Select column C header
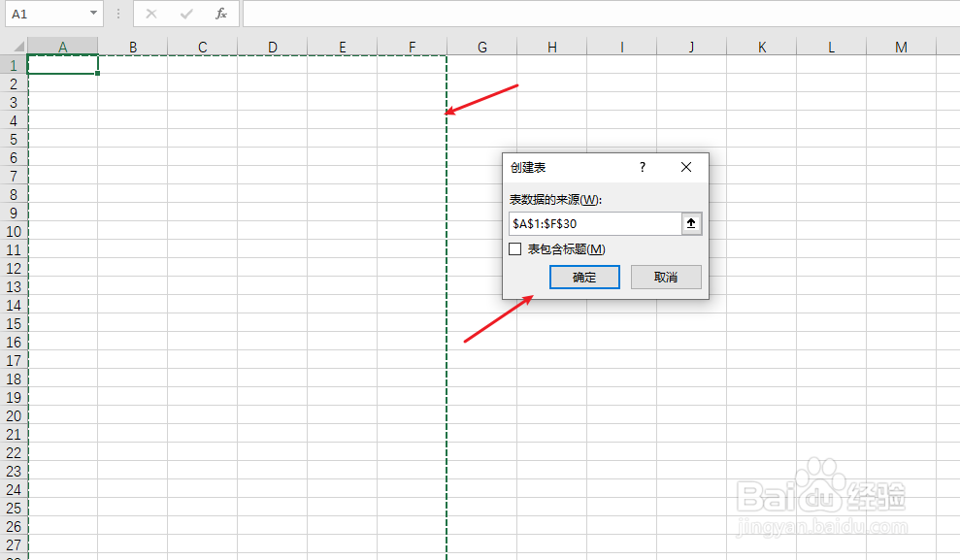Screen dimensions: 960x560 (x=203, y=47)
